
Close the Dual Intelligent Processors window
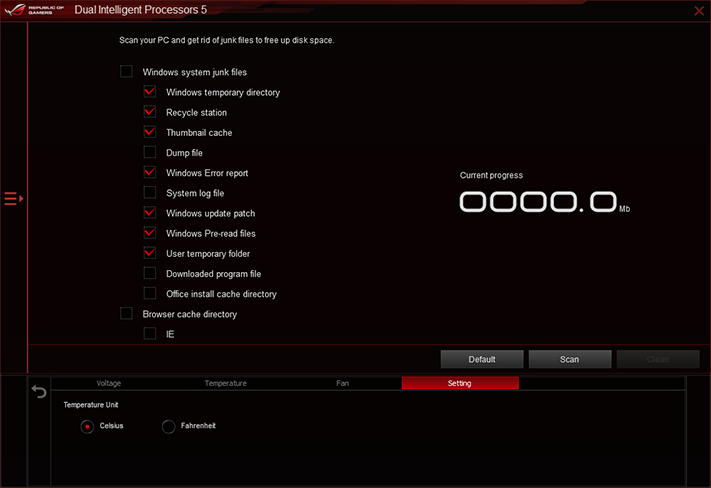[699, 10]
